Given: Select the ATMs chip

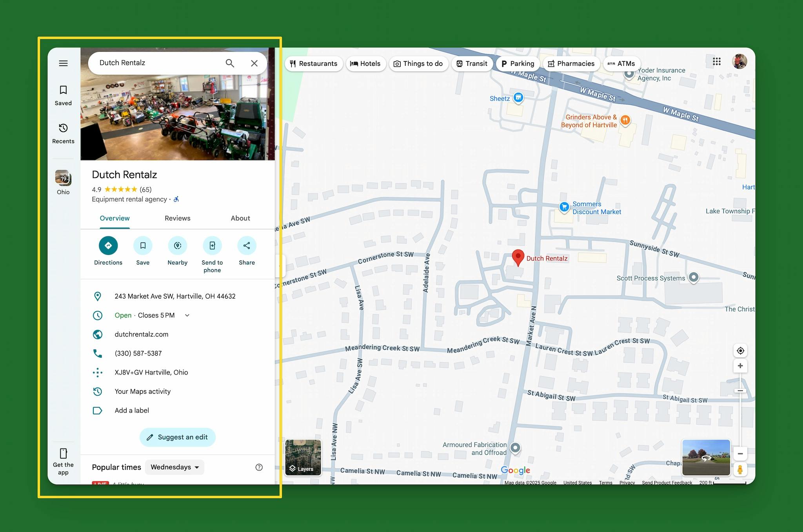Looking at the screenshot, I should click(x=621, y=63).
